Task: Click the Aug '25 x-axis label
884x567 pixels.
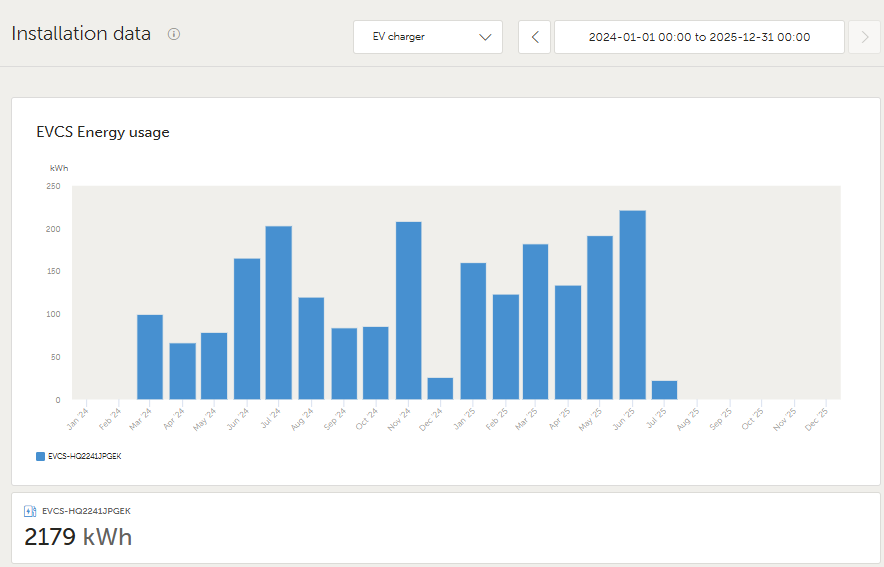Action: pos(688,419)
